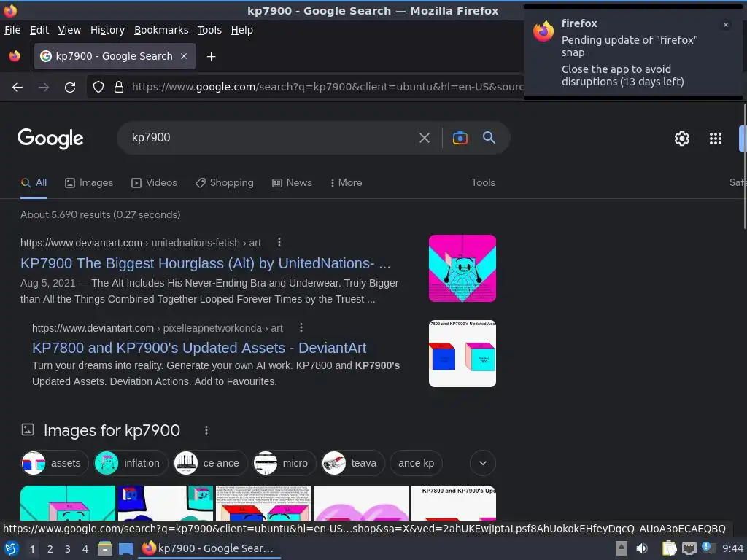
Task: Open options dots beside Images for kp7900
Action: pyautogui.click(x=206, y=430)
